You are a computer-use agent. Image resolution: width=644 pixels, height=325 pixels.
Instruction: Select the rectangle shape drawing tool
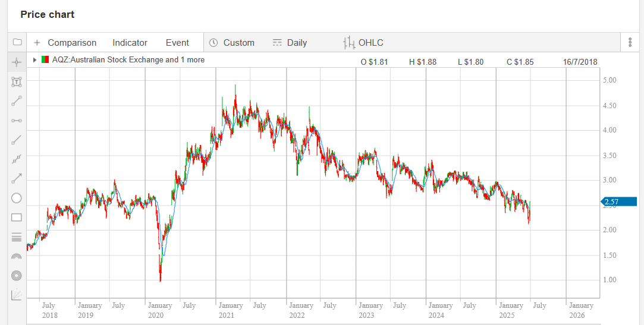click(x=17, y=217)
